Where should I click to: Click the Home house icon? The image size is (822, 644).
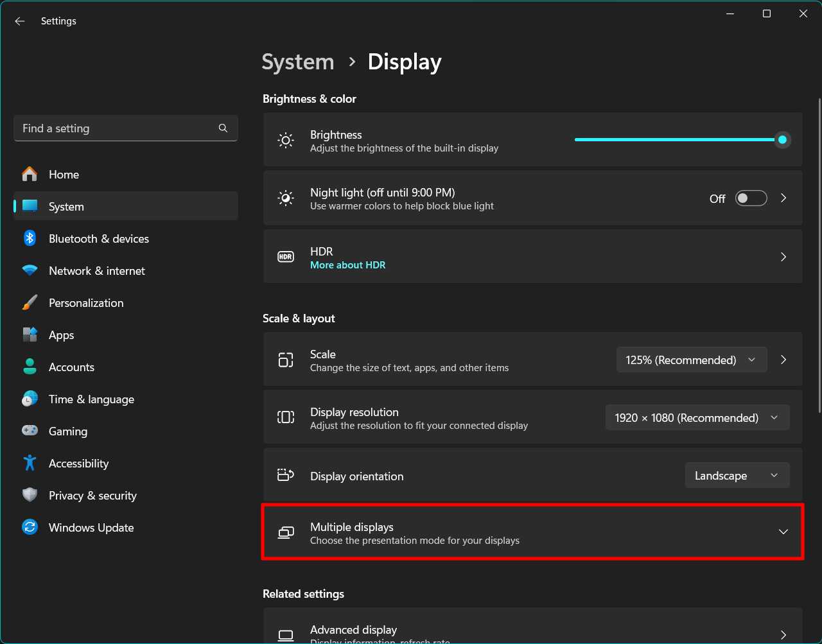[30, 174]
